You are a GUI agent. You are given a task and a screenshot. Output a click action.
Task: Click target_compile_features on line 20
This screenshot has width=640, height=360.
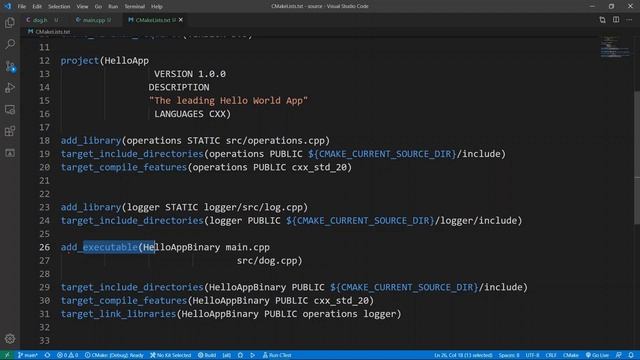(124, 167)
